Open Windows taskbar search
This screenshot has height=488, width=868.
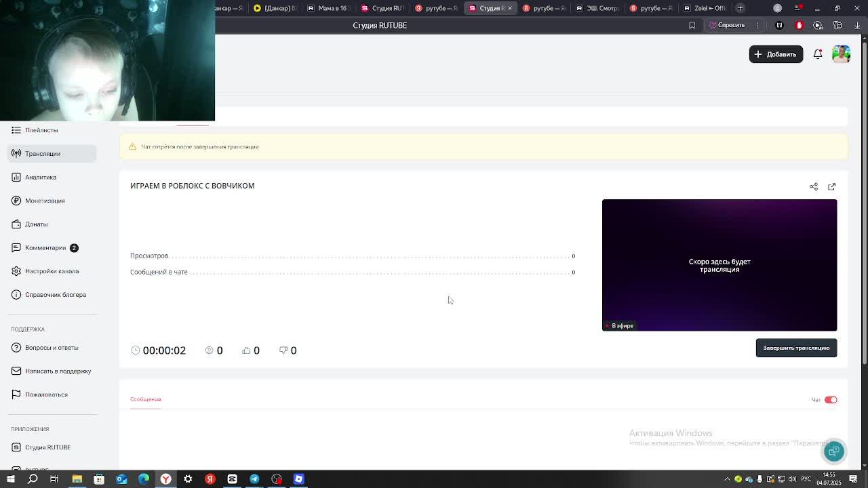[33, 479]
